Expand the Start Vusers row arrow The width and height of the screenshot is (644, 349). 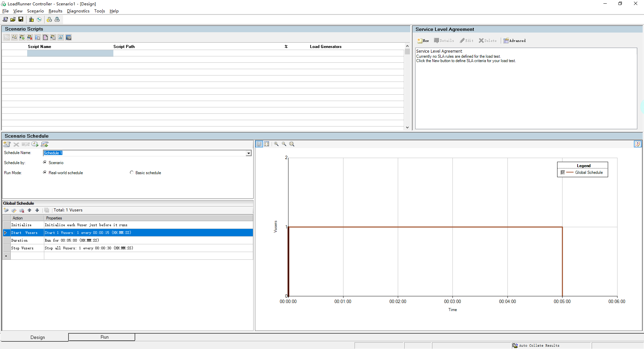[5, 233]
